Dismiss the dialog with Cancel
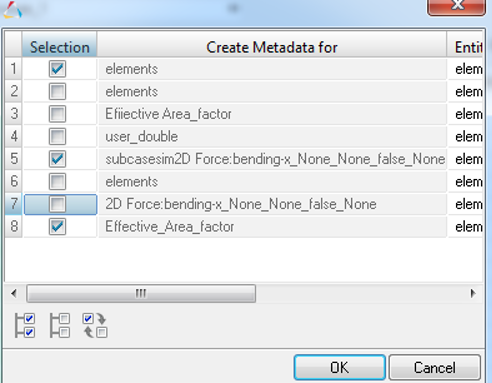The width and height of the screenshot is (492, 383). [435, 367]
